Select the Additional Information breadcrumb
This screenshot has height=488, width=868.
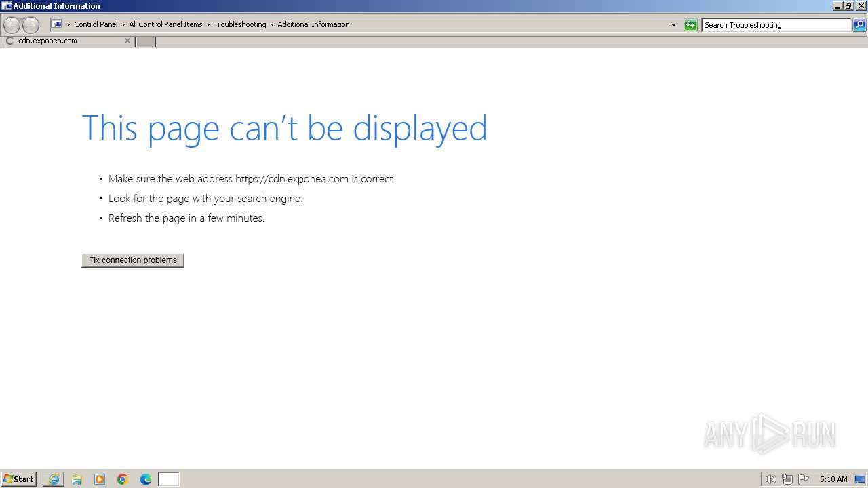tap(313, 24)
